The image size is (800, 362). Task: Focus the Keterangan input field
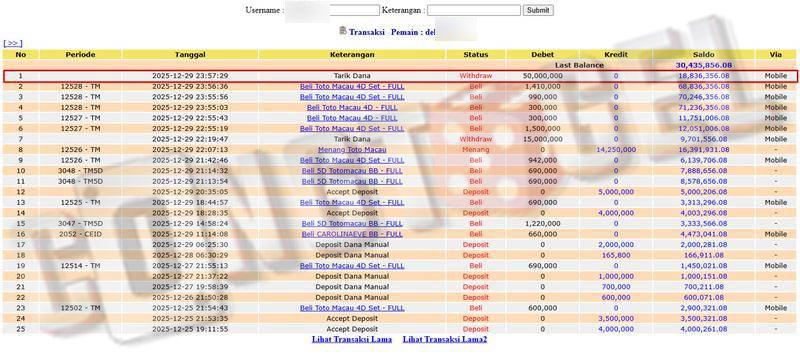[474, 10]
